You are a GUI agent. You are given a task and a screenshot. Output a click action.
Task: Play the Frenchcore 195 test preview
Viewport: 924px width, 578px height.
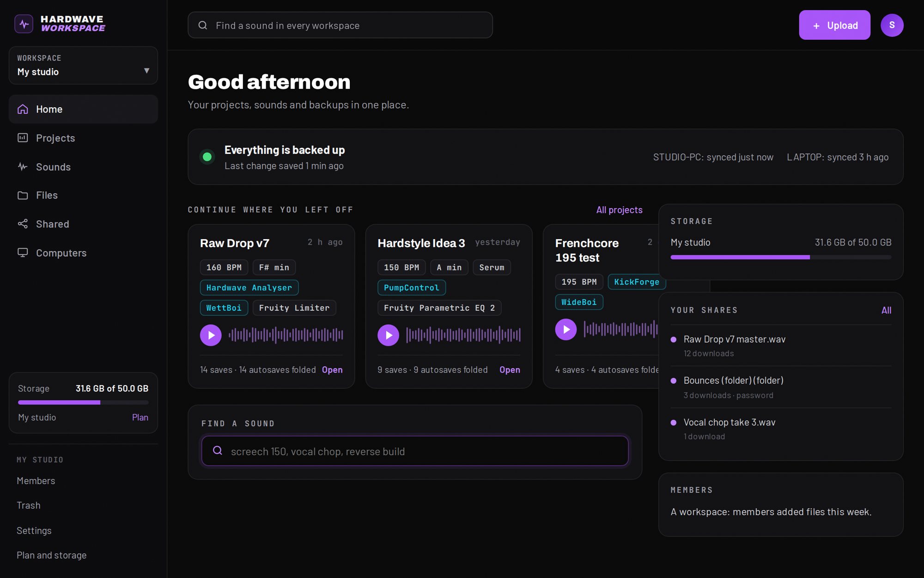click(x=565, y=329)
